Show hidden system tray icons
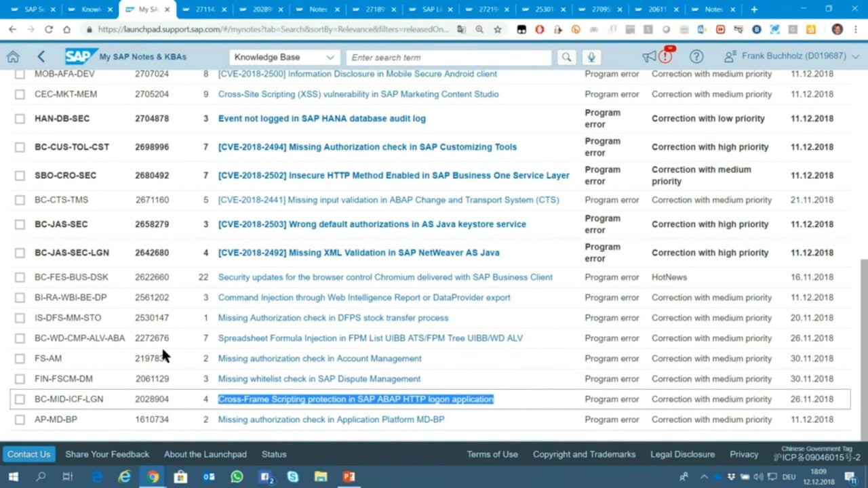This screenshot has width=868, height=488. pyautogui.click(x=704, y=477)
